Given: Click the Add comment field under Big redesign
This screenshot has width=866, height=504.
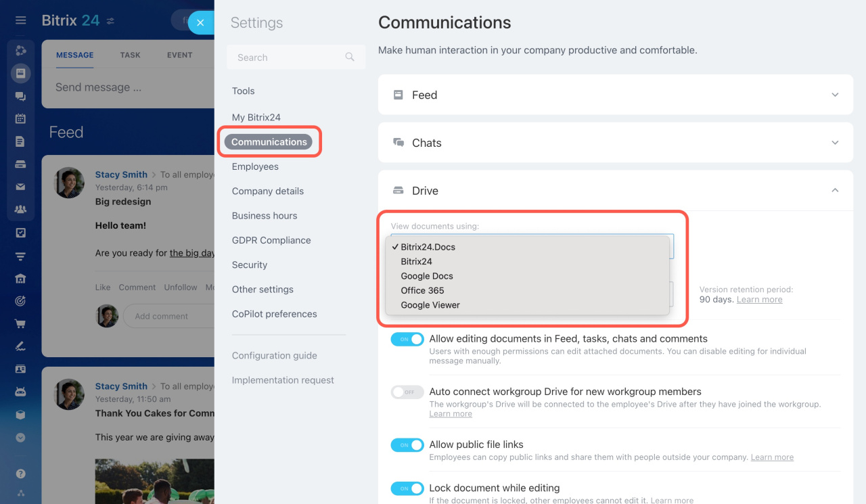Looking at the screenshot, I should coord(170,316).
